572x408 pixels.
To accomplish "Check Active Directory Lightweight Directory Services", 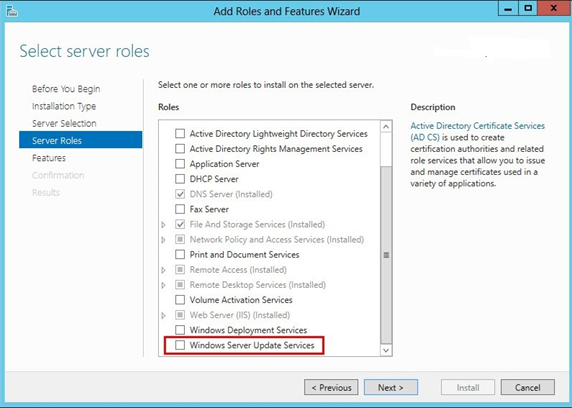I will point(180,134).
